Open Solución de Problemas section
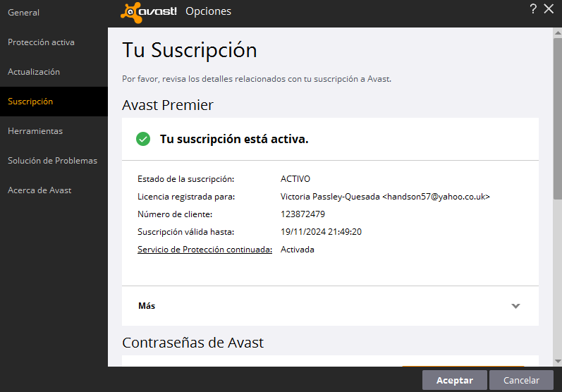The width and height of the screenshot is (562, 392). (52, 161)
